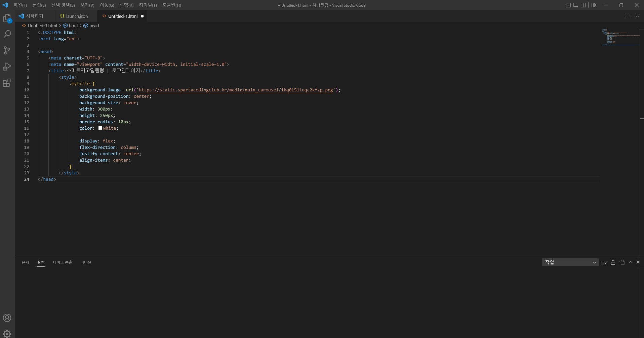Switch to the launch.json tab

[x=76, y=16]
